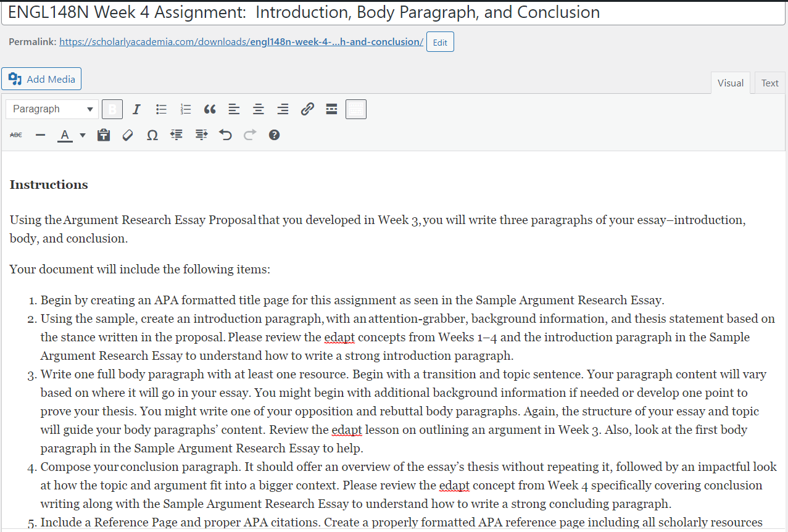The width and height of the screenshot is (788, 532).
Task: Switch to the Text editor tab
Action: pyautogui.click(x=769, y=83)
